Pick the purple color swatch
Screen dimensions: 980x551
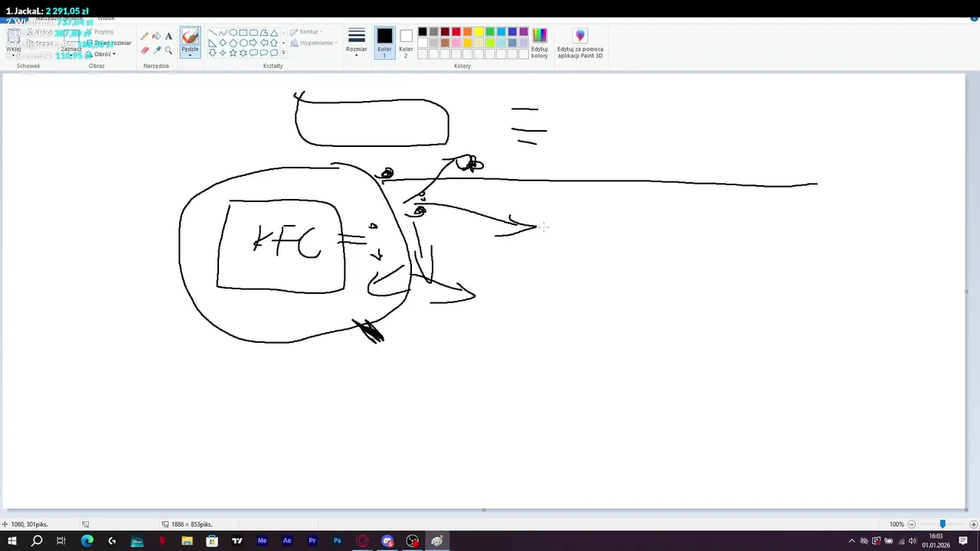pyautogui.click(x=524, y=31)
